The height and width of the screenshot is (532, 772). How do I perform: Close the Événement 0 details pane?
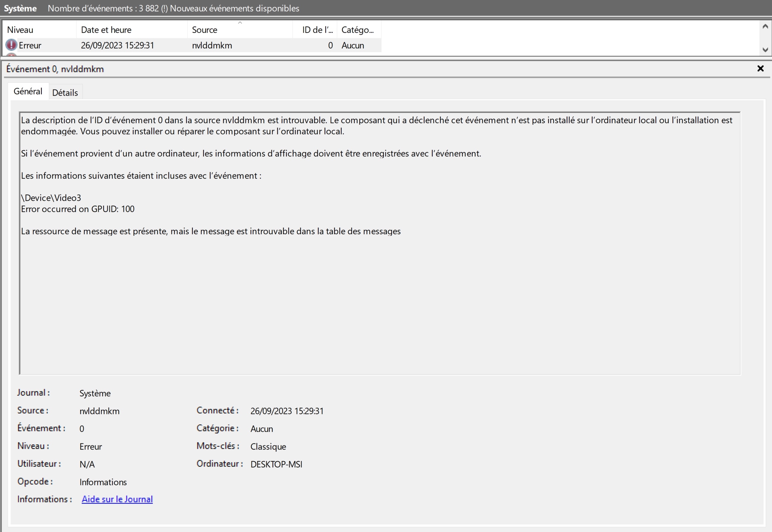pyautogui.click(x=760, y=68)
